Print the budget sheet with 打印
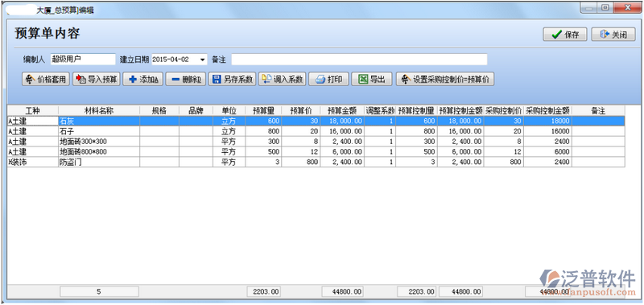 (328, 79)
